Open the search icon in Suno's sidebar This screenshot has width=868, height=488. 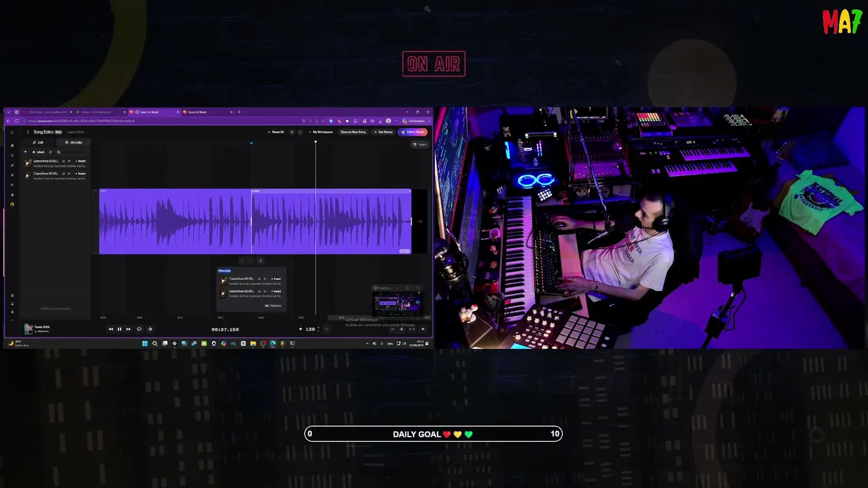12,155
